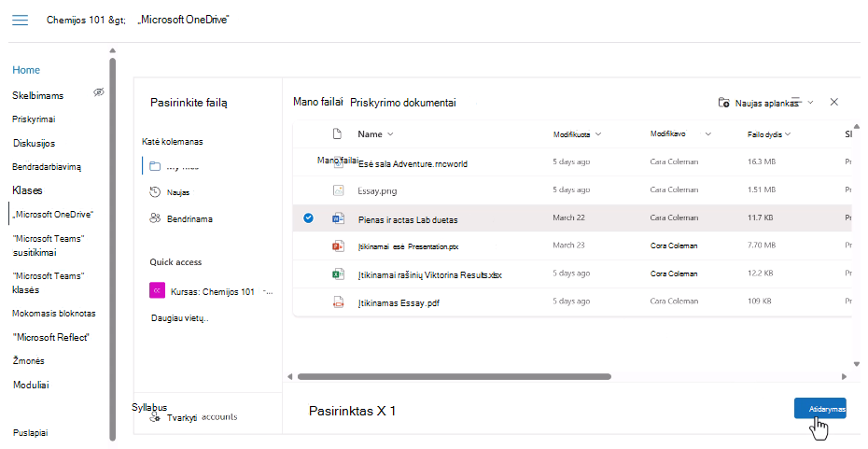Open Bendradarbiavimą in course navigation

coord(47,167)
